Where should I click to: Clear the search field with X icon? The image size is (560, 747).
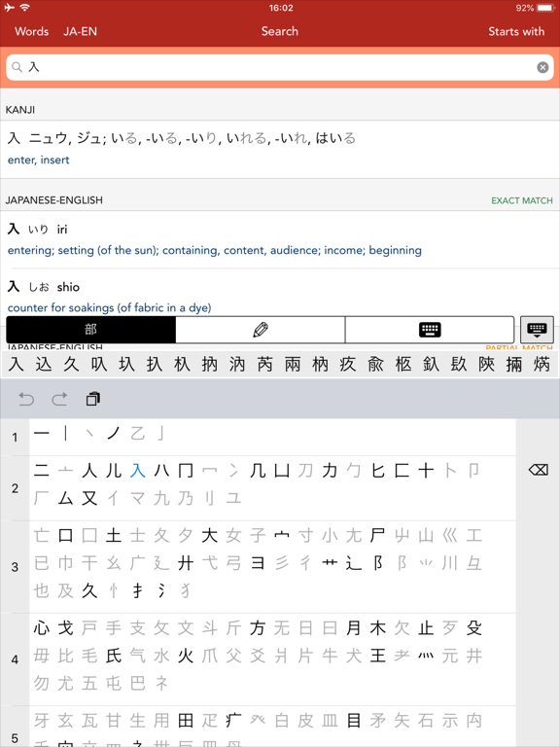(x=542, y=67)
